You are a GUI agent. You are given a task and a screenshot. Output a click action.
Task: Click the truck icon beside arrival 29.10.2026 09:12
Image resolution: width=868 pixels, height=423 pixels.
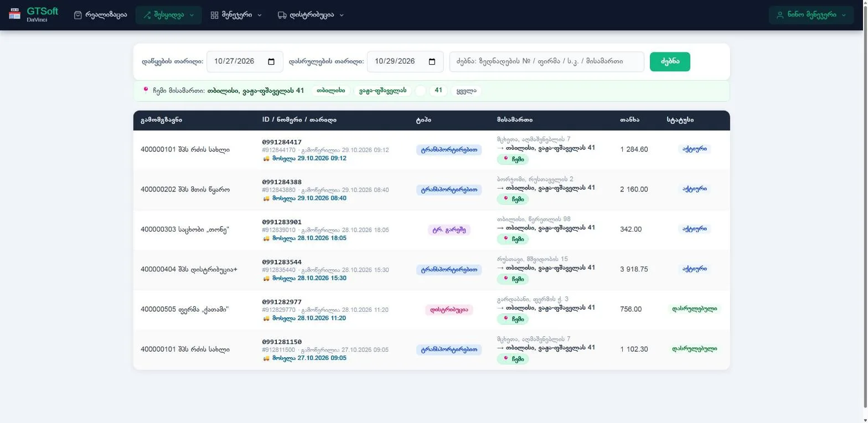tap(266, 158)
